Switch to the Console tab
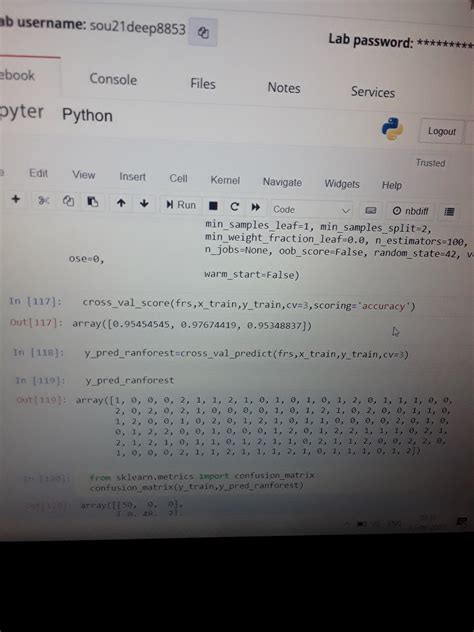 [113, 79]
